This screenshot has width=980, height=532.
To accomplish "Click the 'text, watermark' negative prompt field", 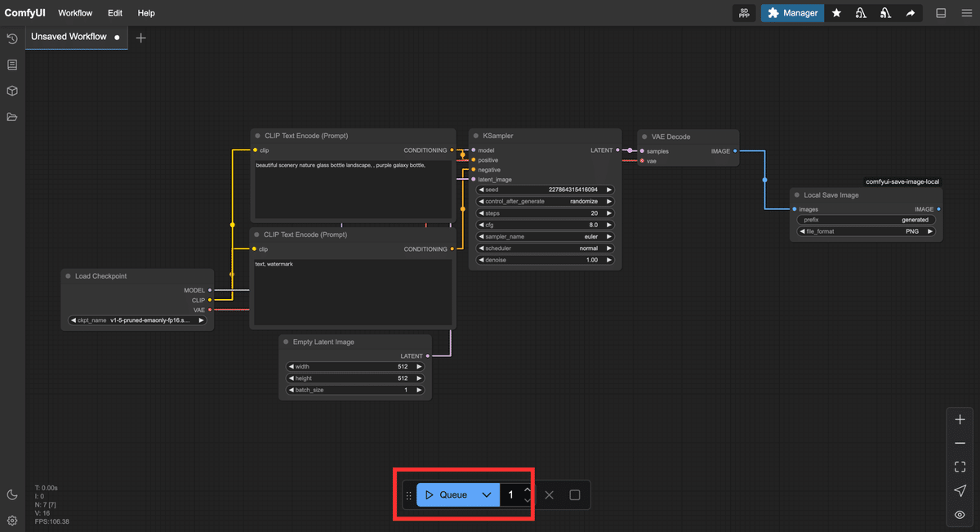I will (353, 292).
